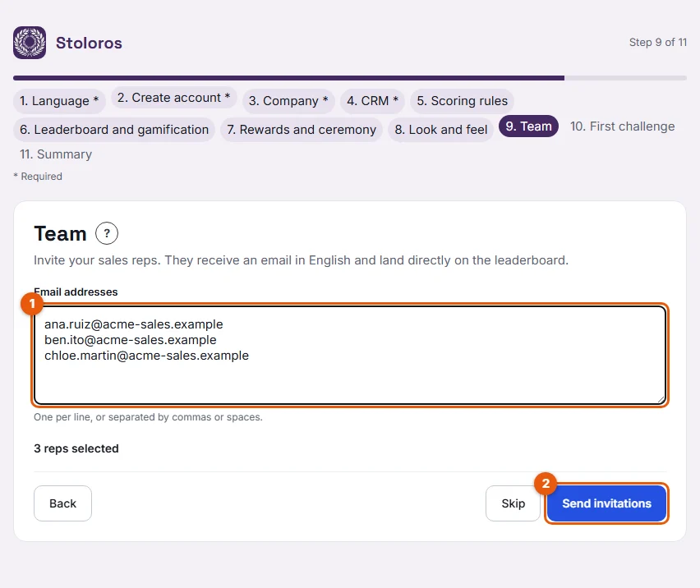Click the Back button

coord(63,503)
